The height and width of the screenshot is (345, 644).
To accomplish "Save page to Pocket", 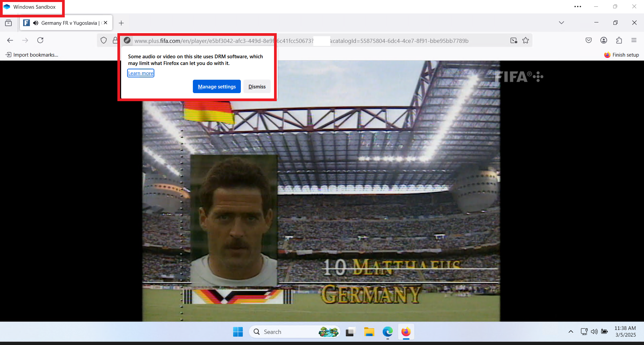I will (589, 40).
